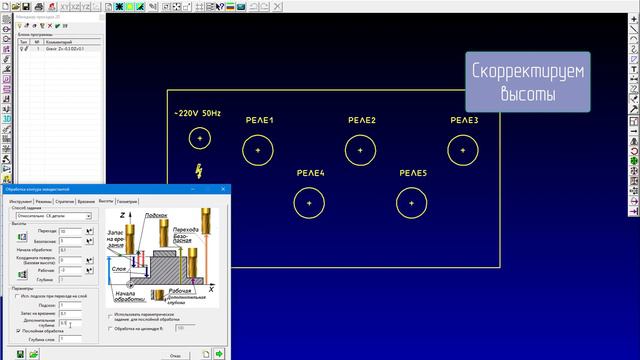The width and height of the screenshot is (640, 360).
Task: Click the pick-point button beside Безопасная field
Action: pyautogui.click(x=89, y=241)
